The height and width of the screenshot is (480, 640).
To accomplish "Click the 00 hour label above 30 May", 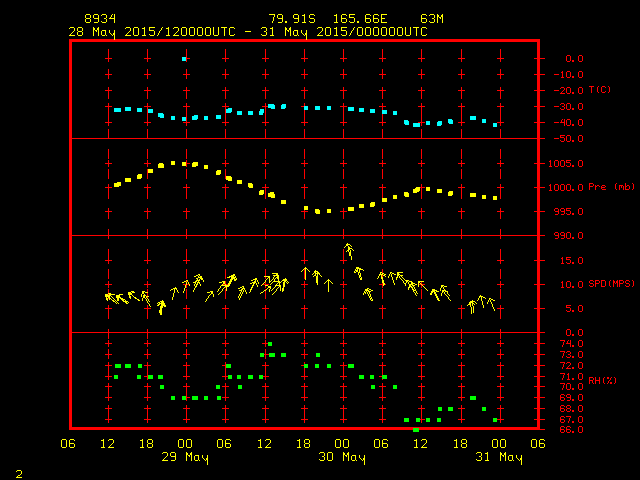I will pos(342,444).
